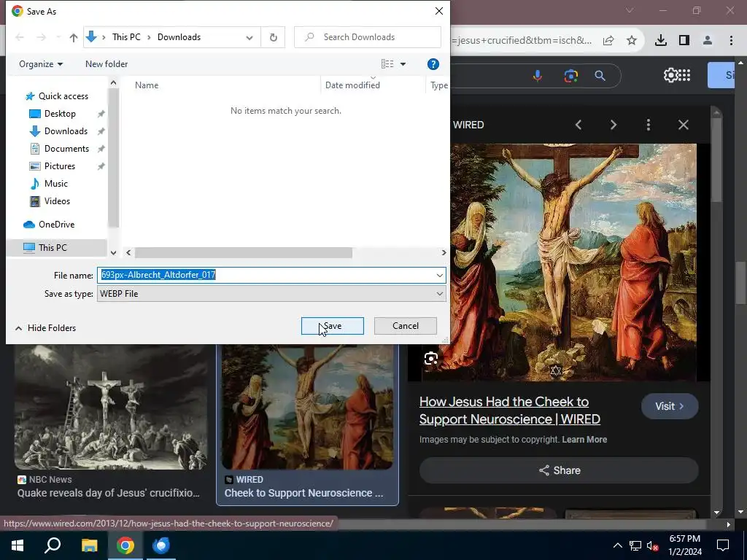Click the change view layout icon
The height and width of the screenshot is (560, 747).
387,64
